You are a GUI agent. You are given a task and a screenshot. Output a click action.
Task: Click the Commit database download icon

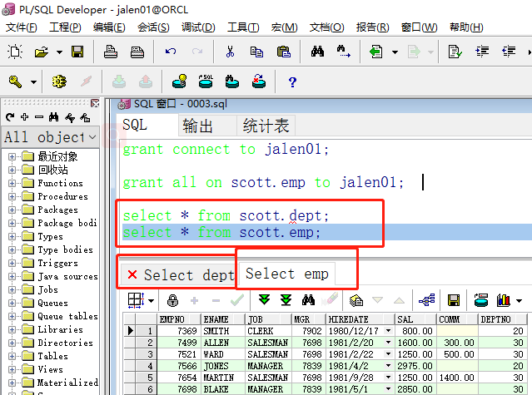point(119,81)
